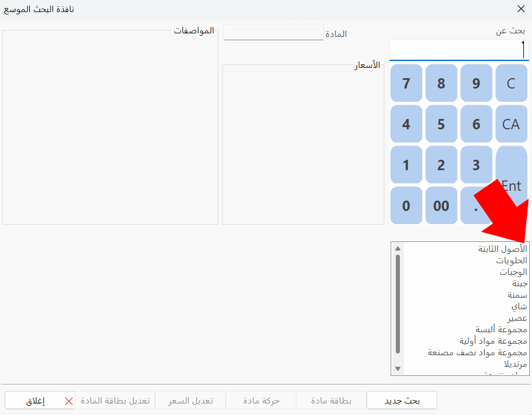532x415 pixels.
Task: Click the C clear keypad button
Action: (511, 83)
